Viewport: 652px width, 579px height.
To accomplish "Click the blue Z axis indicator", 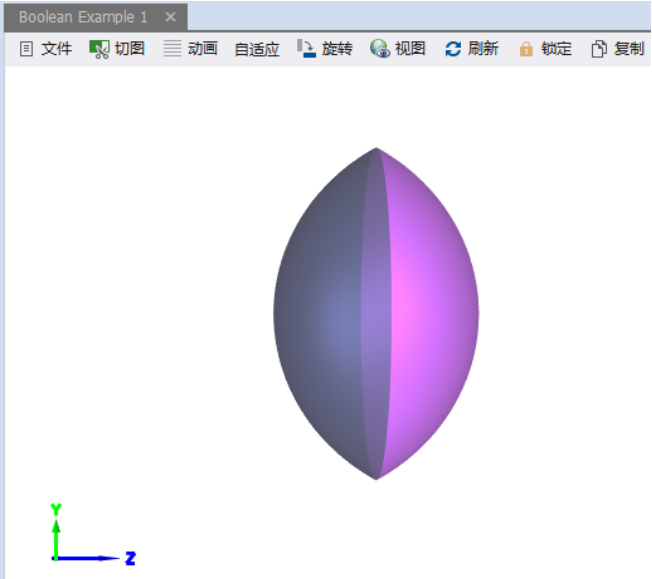I will 94,558.
